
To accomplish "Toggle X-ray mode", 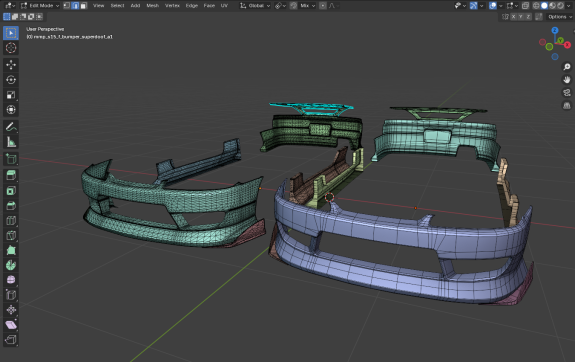I will (525, 6).
